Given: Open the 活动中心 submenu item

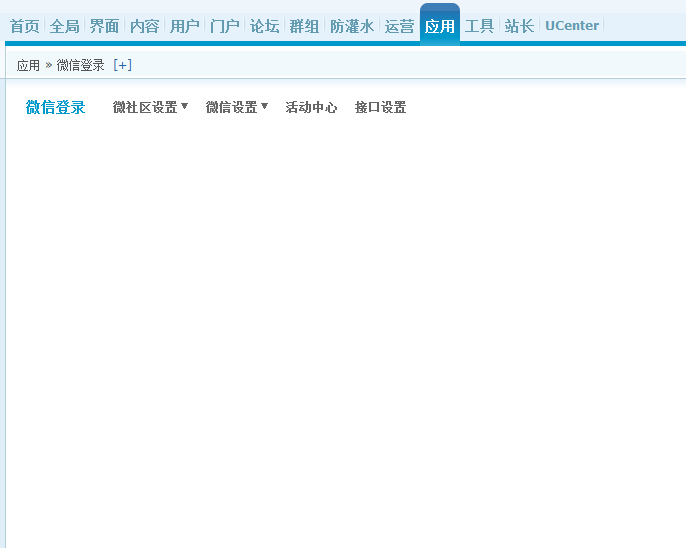Looking at the screenshot, I should tap(312, 107).
